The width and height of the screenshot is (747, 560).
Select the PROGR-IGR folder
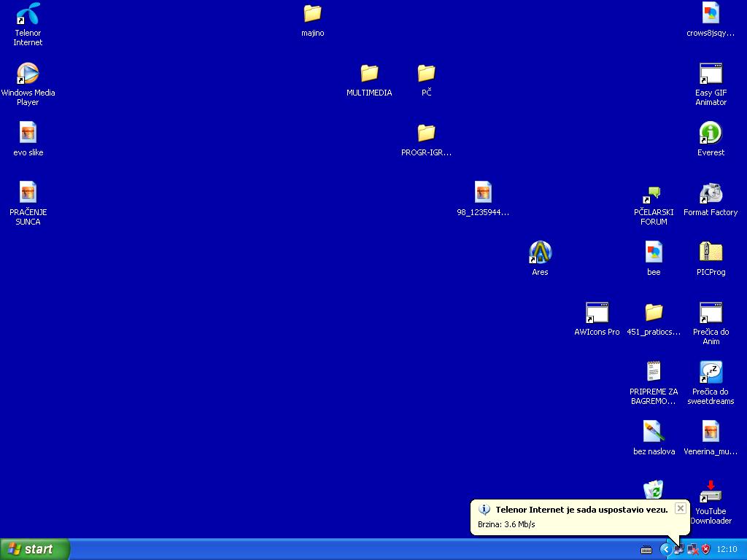[x=426, y=133]
